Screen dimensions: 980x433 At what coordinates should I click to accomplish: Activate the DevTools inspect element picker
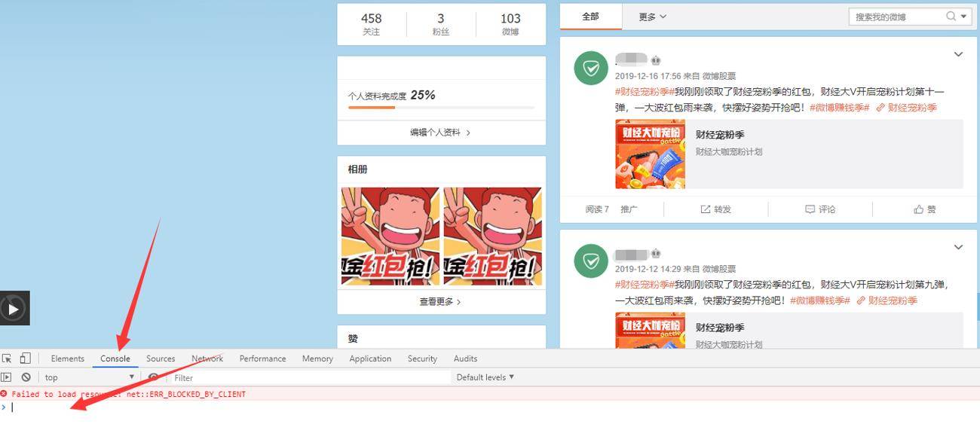[x=7, y=358]
